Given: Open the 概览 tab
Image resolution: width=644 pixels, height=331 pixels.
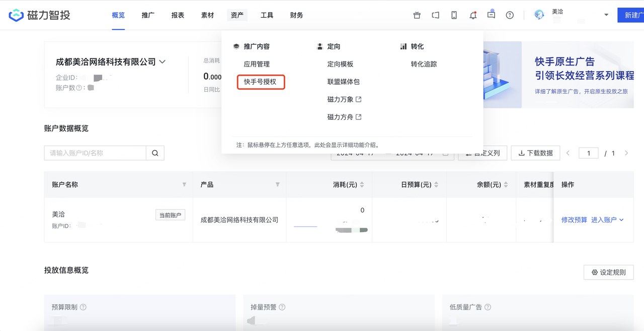Looking at the screenshot, I should [118, 15].
